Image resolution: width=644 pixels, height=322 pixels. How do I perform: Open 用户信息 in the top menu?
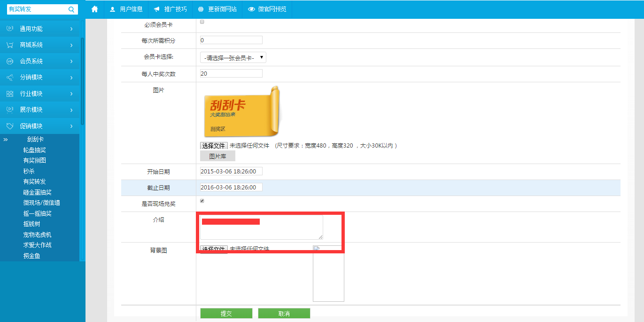tap(126, 9)
